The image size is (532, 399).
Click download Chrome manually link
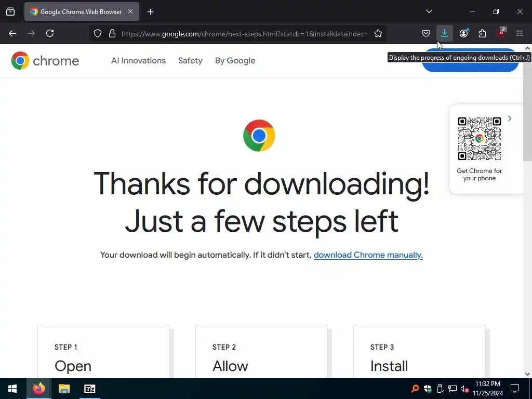pyautogui.click(x=368, y=255)
